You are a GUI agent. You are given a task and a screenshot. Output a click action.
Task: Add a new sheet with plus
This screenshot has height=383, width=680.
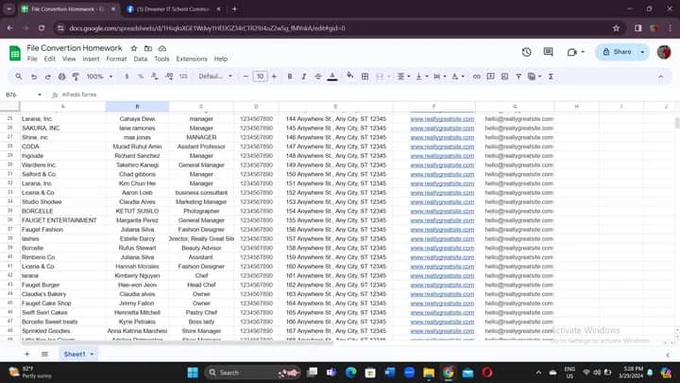tap(27, 354)
